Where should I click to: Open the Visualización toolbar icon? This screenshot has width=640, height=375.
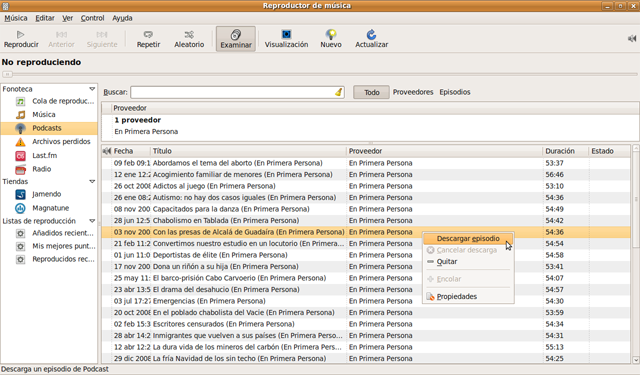pyautogui.click(x=287, y=34)
